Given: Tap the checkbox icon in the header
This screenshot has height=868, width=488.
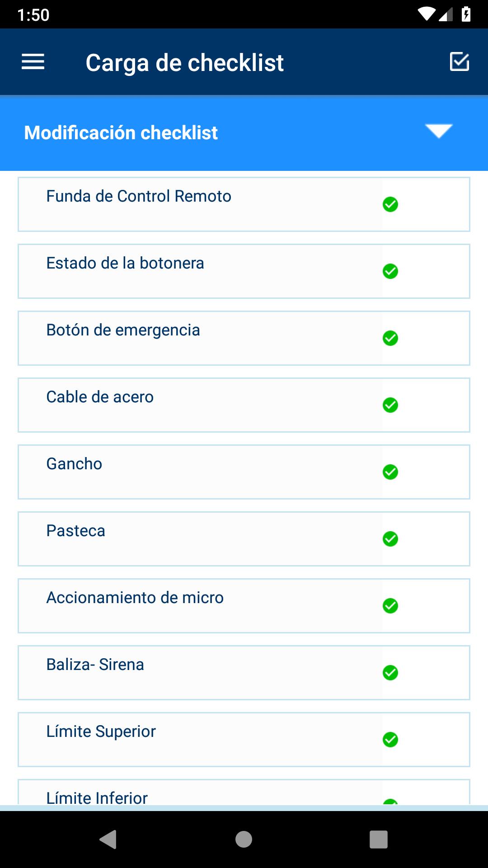Looking at the screenshot, I should (x=460, y=62).
